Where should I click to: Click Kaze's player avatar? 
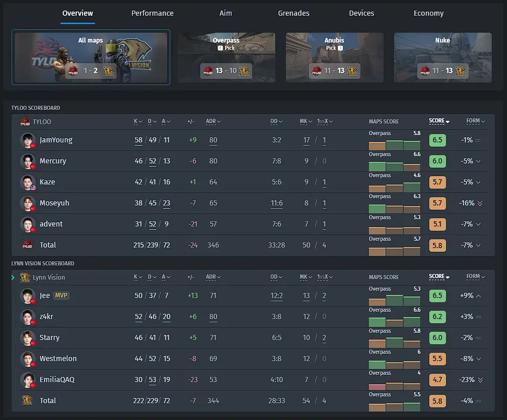pos(28,182)
